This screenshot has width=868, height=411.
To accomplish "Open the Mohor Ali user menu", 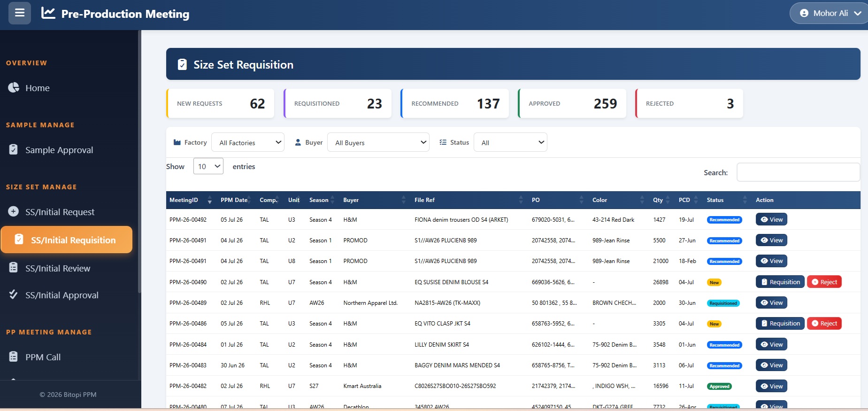I will (830, 13).
